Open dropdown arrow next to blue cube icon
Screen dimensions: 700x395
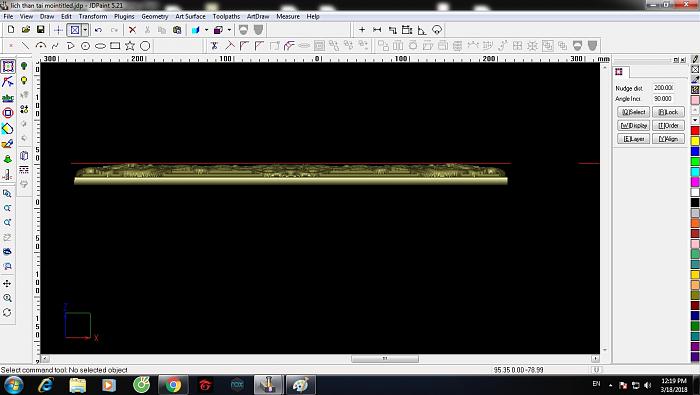click(206, 30)
